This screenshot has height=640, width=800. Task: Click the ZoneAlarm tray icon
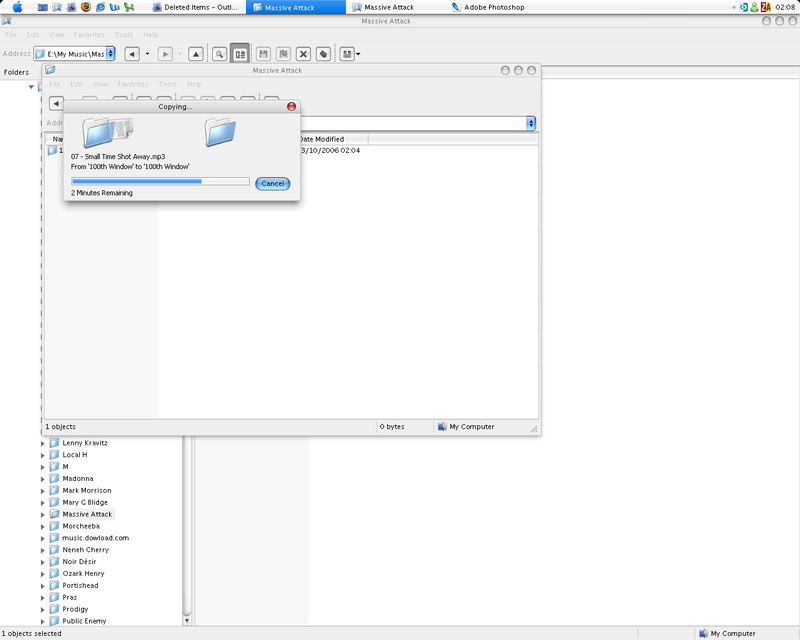[x=765, y=7]
